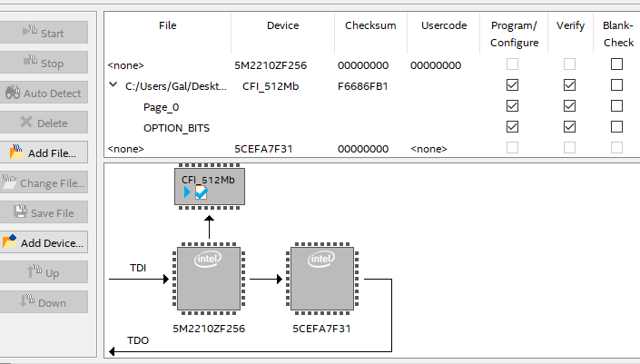Select the 5CEFA7F31 chip in the chain diagram
Viewport: 640px width, 364px height.
(x=322, y=279)
